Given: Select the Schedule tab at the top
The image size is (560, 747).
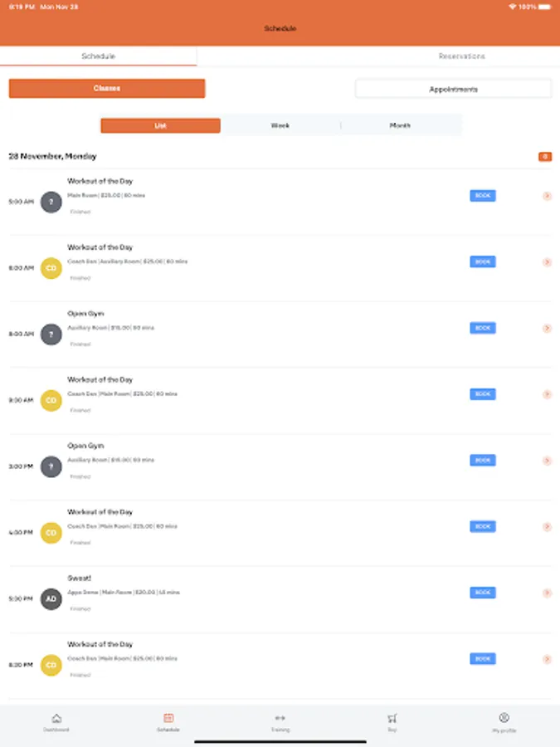Looking at the screenshot, I should 98,56.
